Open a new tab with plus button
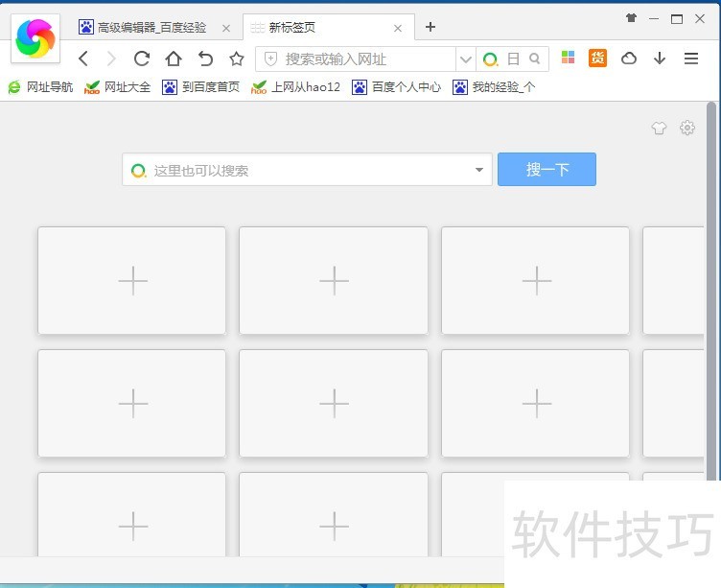Image resolution: width=721 pixels, height=588 pixels. tap(430, 27)
